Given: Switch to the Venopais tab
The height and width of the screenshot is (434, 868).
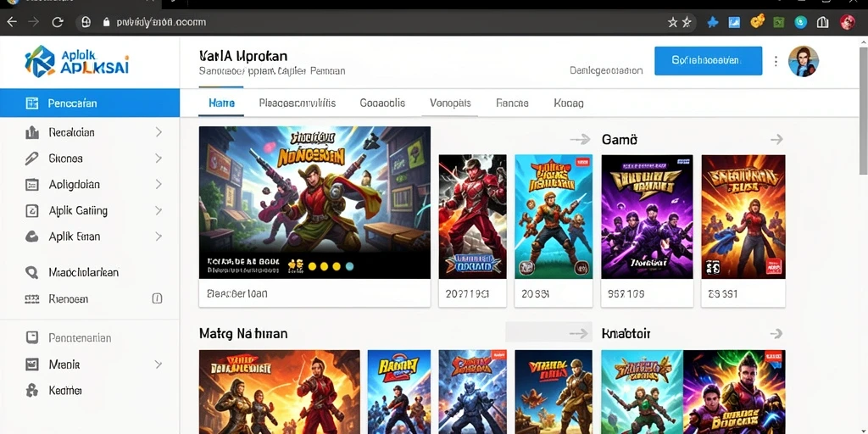Looking at the screenshot, I should (450, 103).
